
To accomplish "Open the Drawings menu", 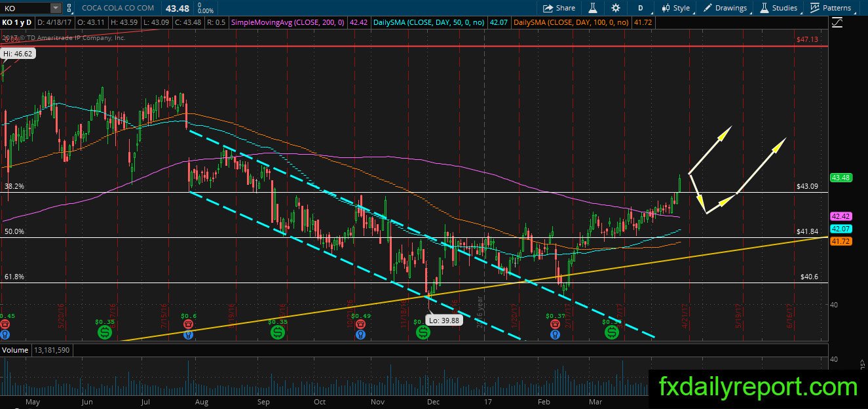I will [x=725, y=8].
